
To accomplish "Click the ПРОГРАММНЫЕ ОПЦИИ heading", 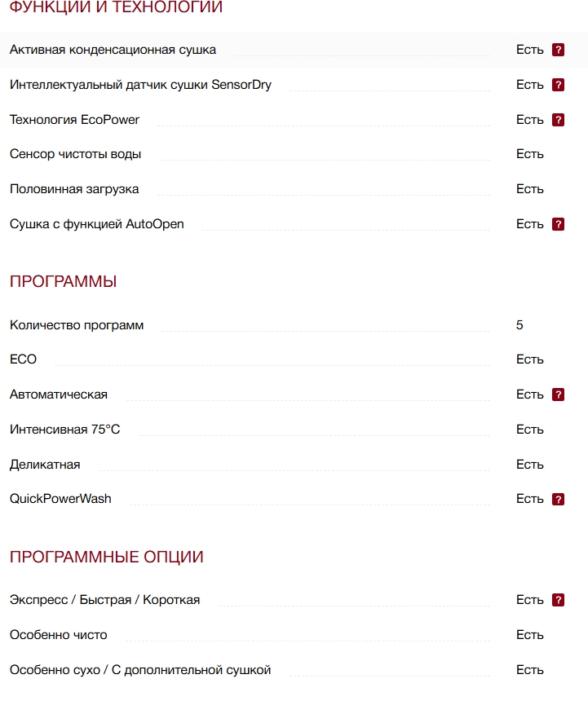I will 107,558.
